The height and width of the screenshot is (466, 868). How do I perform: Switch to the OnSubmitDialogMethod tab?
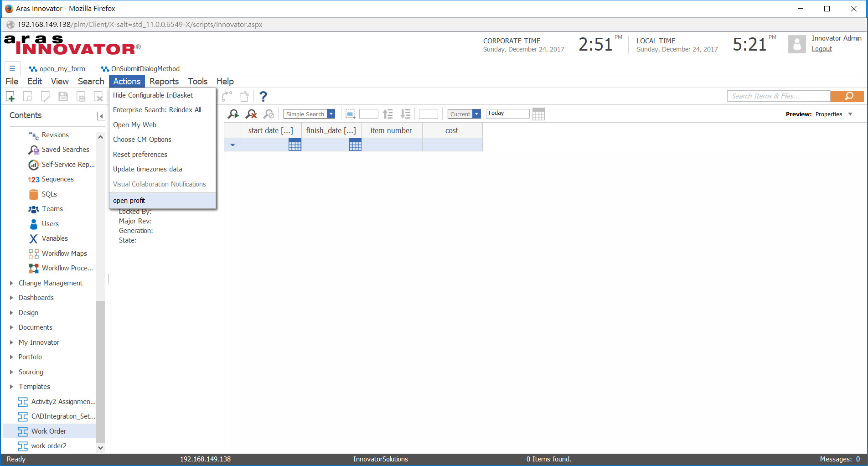click(140, 69)
